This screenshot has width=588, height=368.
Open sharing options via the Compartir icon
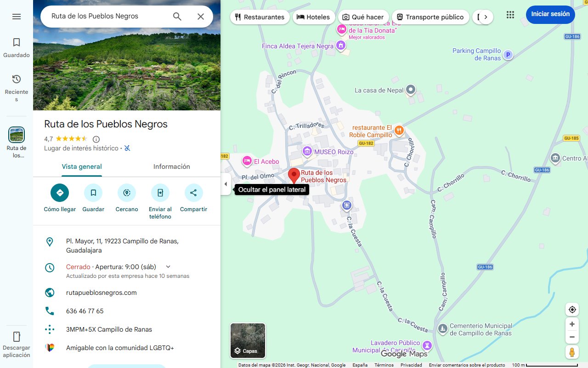pos(193,193)
